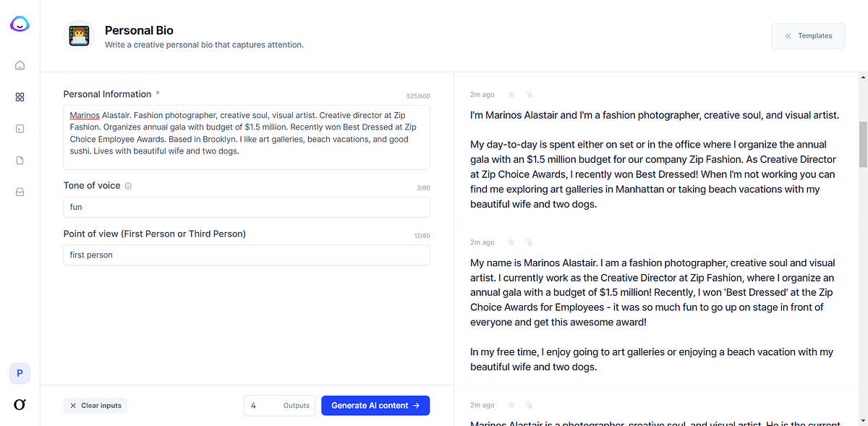The image size is (868, 426).
Task: Open the templates grid icon in sidebar
Action: point(20,97)
